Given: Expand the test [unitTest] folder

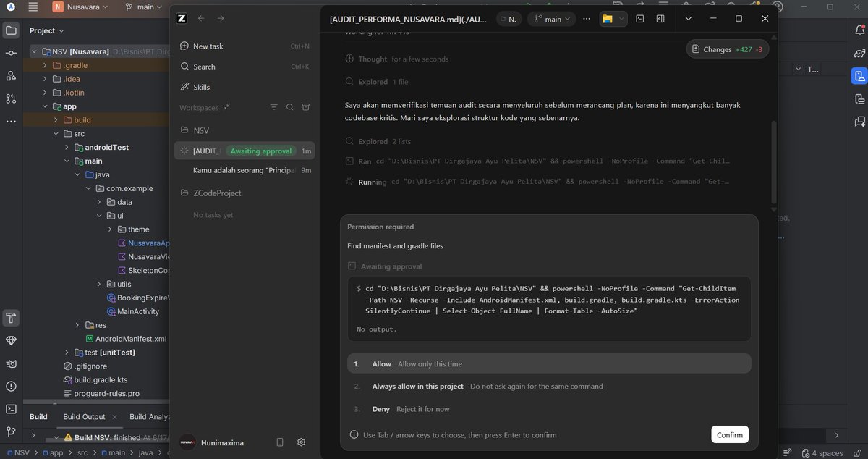Looking at the screenshot, I should click(x=67, y=353).
